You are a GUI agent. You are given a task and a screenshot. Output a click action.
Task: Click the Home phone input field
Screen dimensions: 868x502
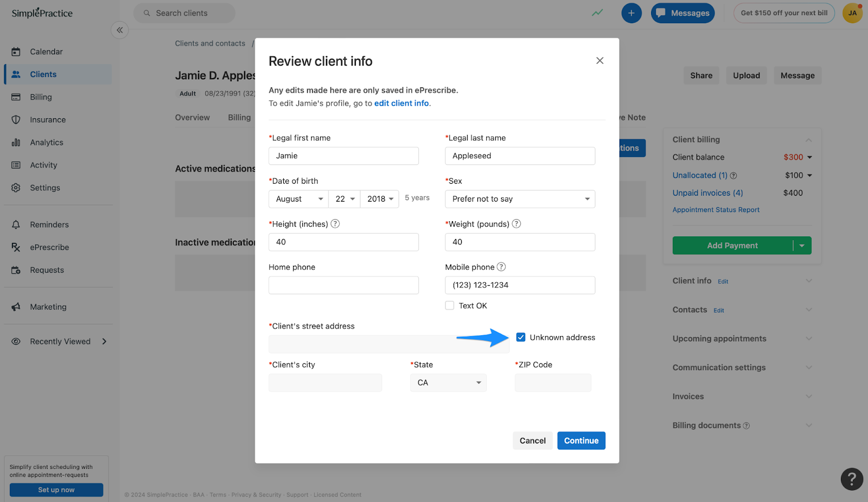(x=343, y=285)
